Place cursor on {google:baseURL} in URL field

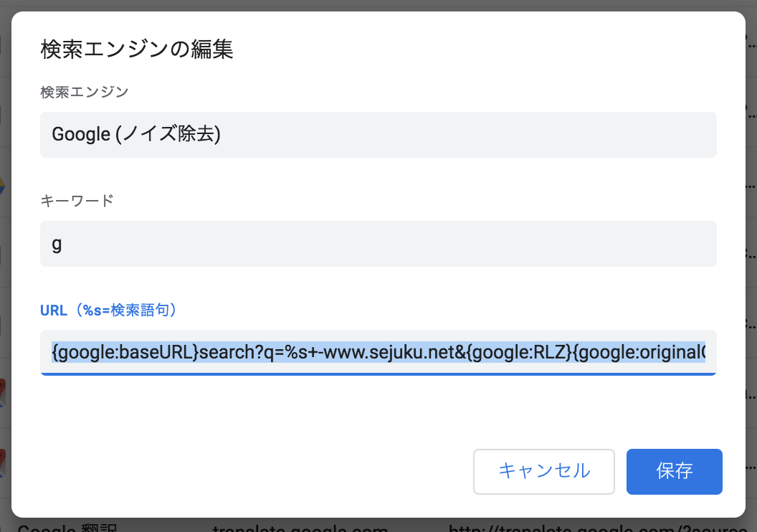coord(125,352)
